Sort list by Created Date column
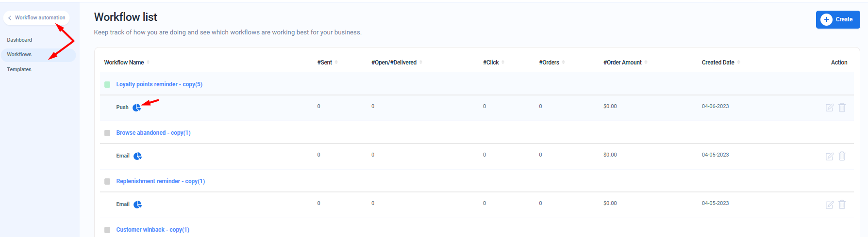This screenshot has width=868, height=237. click(x=738, y=63)
